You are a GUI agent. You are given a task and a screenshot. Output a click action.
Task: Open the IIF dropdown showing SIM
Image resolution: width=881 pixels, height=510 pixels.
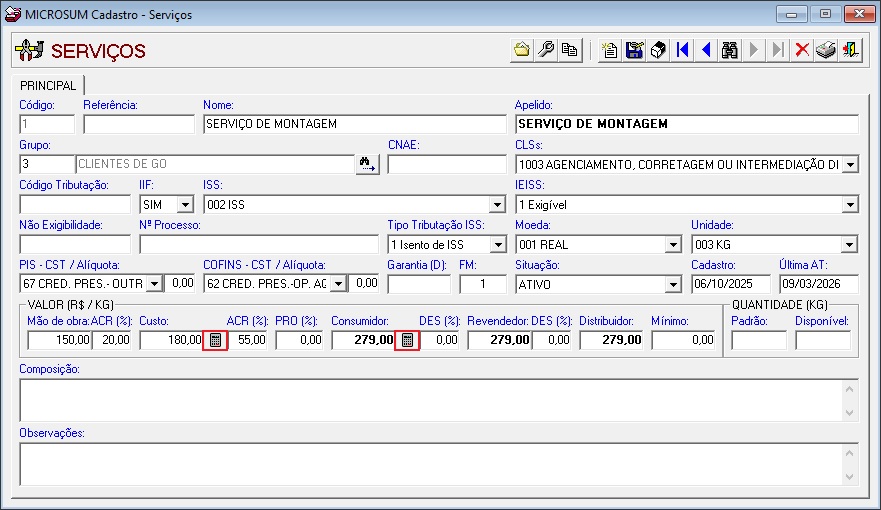(185, 204)
